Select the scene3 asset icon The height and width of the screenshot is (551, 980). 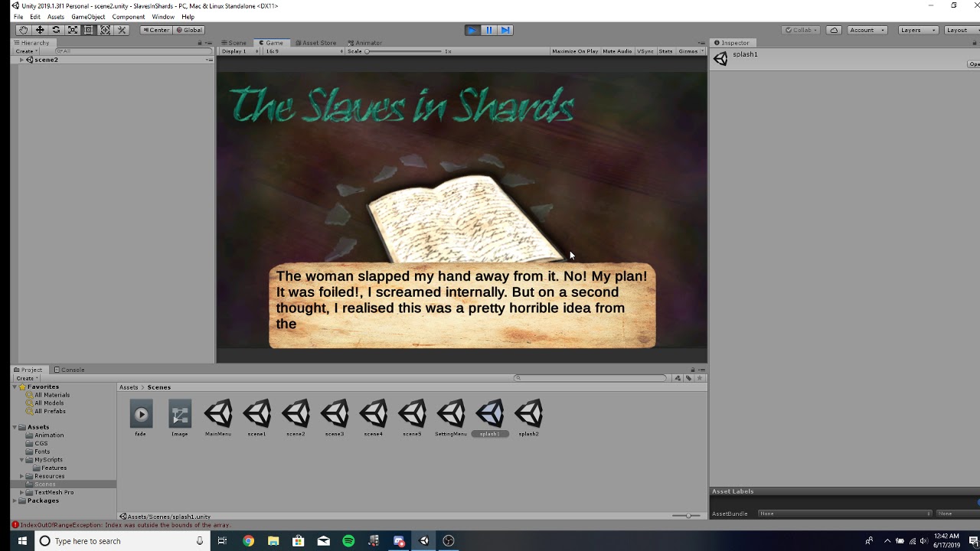[335, 413]
